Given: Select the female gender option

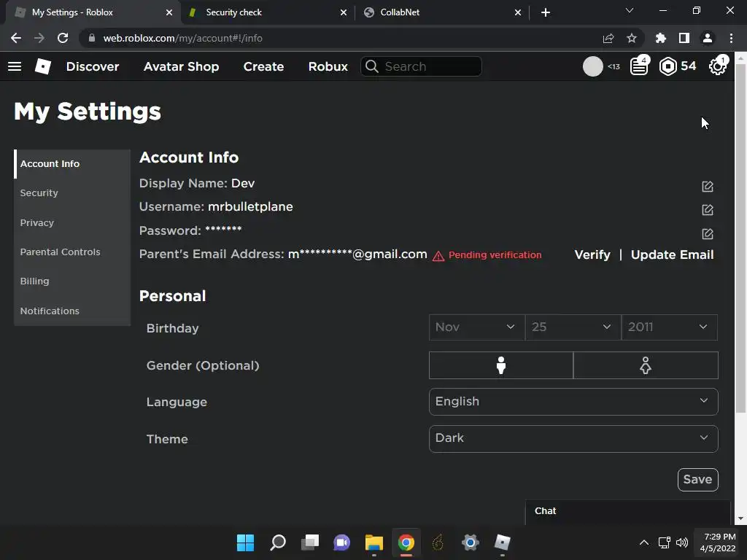Looking at the screenshot, I should click(x=646, y=365).
